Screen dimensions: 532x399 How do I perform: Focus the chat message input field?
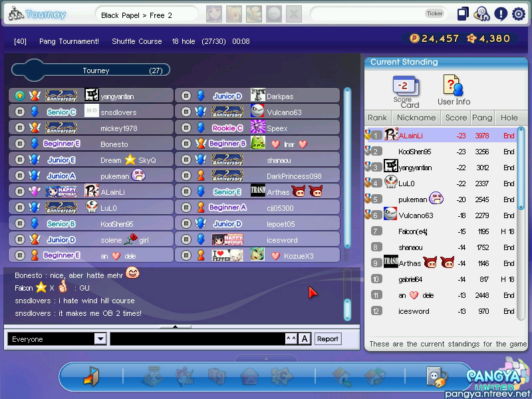point(198,339)
